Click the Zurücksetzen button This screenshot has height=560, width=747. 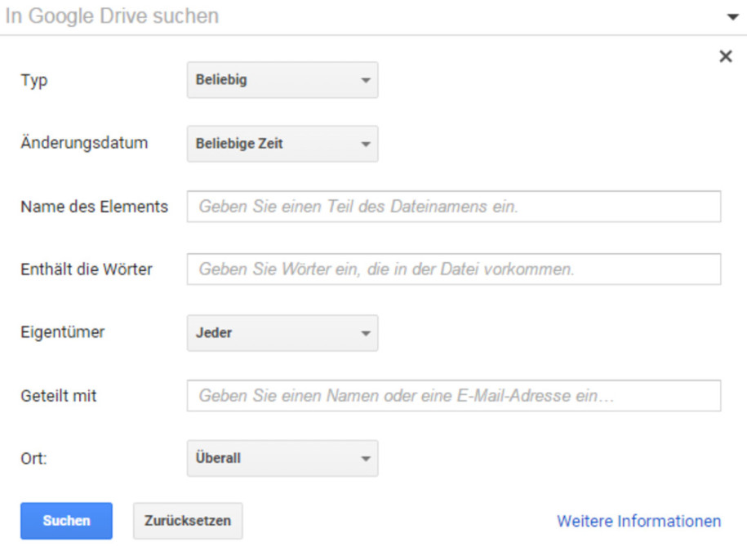click(x=188, y=521)
